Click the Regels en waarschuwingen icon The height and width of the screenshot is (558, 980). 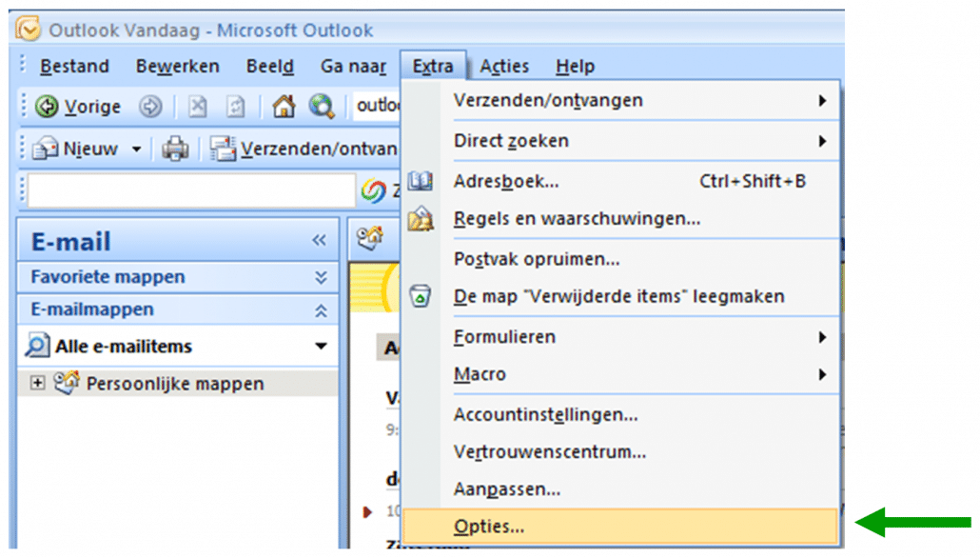coord(420,218)
